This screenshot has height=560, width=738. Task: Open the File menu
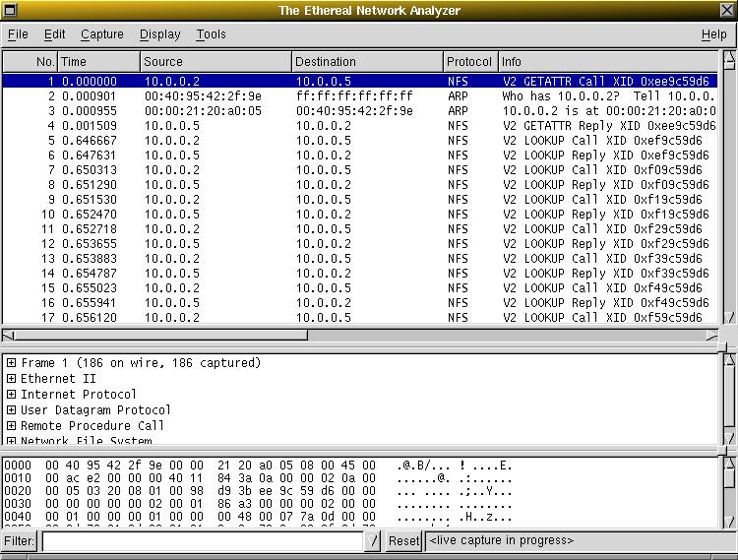pyautogui.click(x=18, y=34)
